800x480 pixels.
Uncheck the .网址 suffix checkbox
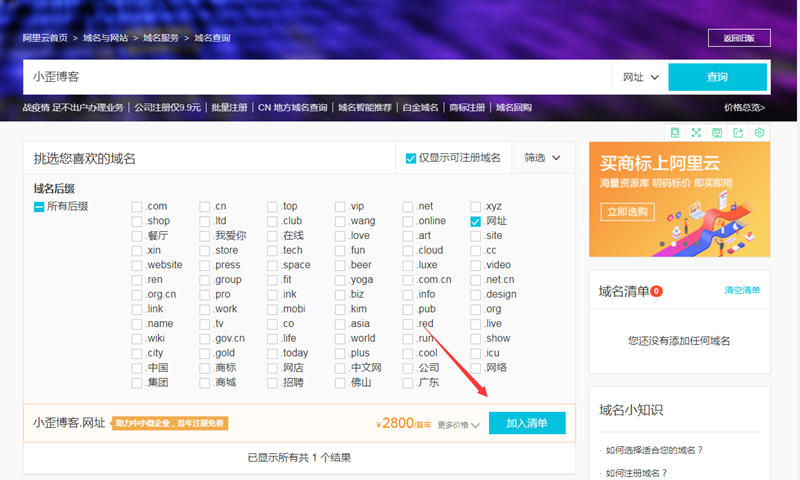476,221
